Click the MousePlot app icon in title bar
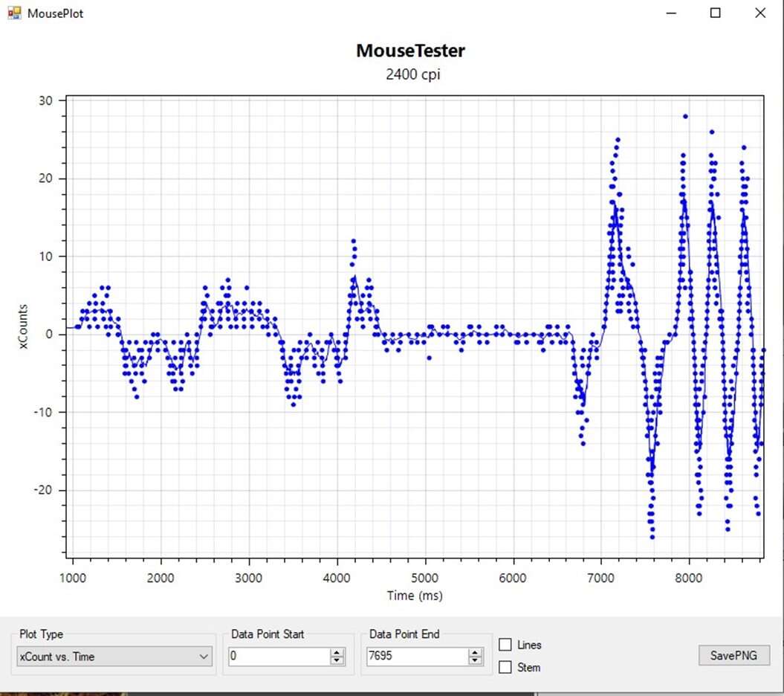The height and width of the screenshot is (696, 784). pos(14,13)
